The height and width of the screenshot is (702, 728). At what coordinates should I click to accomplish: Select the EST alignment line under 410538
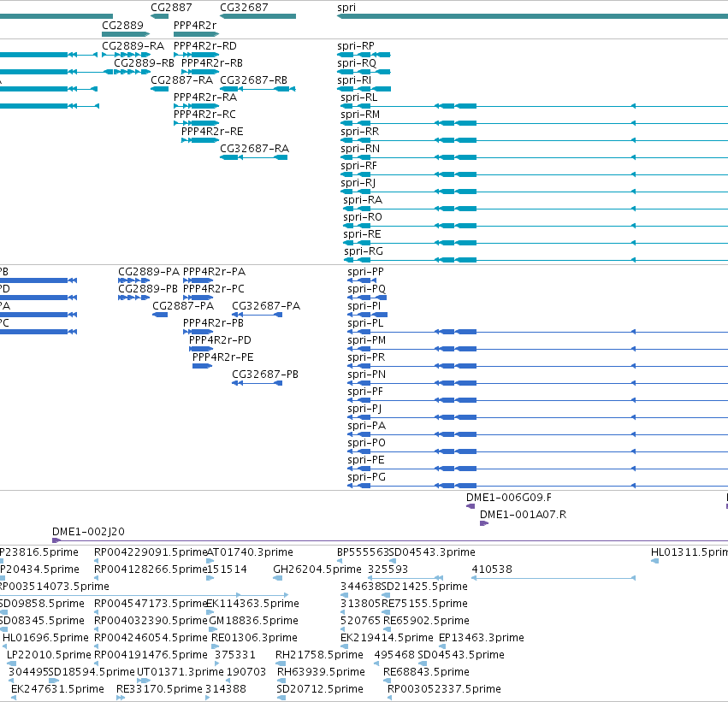553,578
